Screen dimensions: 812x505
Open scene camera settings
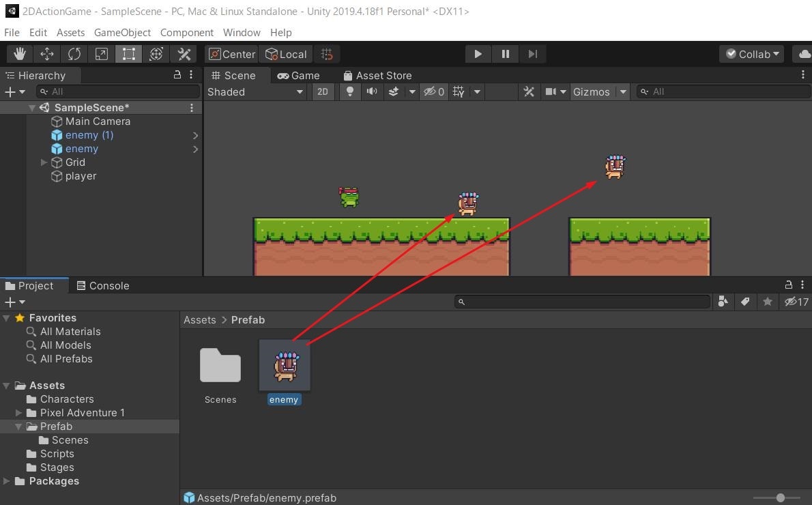coord(555,91)
